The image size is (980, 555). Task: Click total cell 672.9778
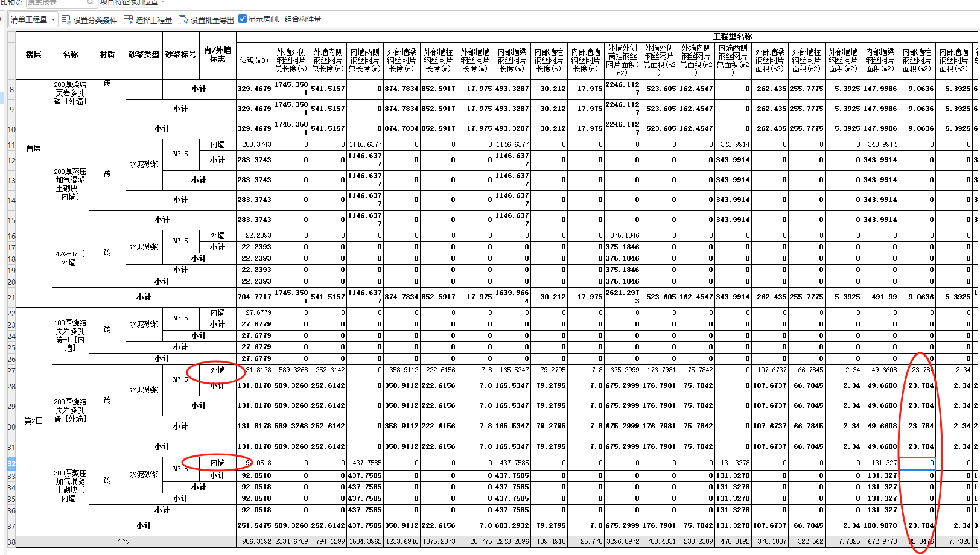pos(880,542)
